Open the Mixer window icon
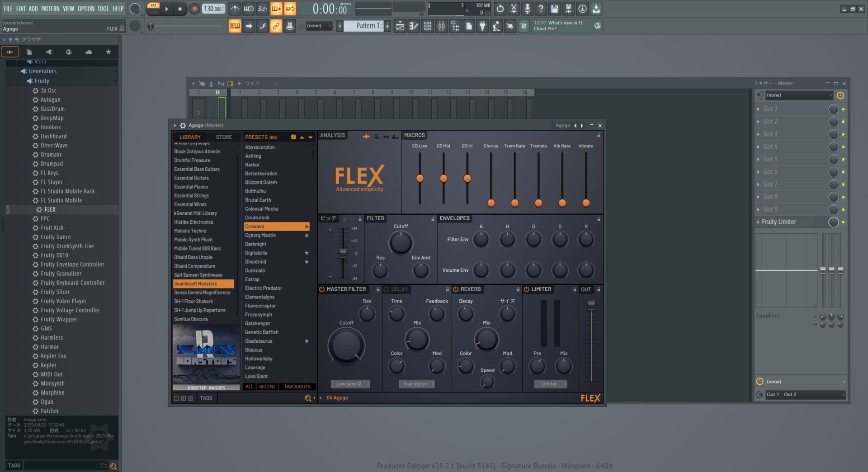This screenshot has width=868, height=472. pos(441,26)
